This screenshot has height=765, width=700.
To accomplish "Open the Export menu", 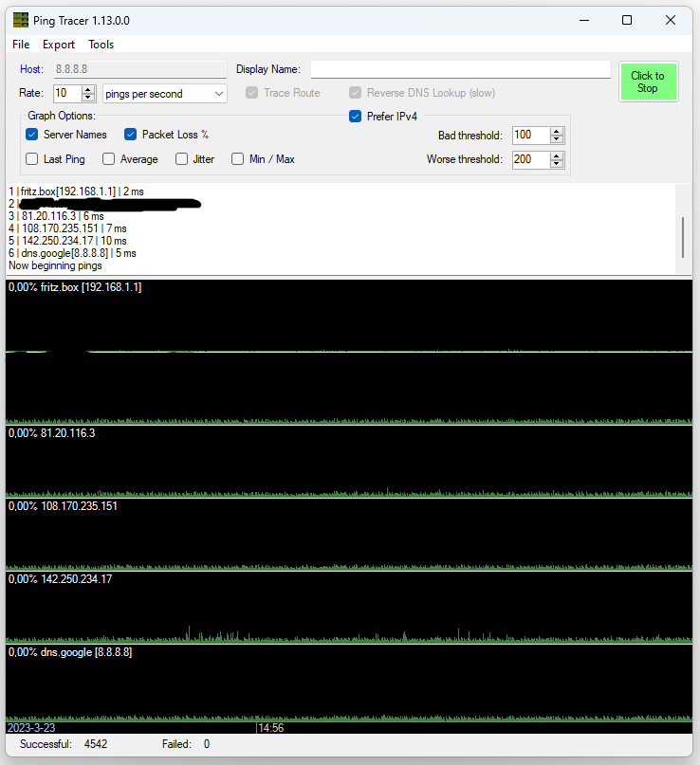I will click(59, 45).
